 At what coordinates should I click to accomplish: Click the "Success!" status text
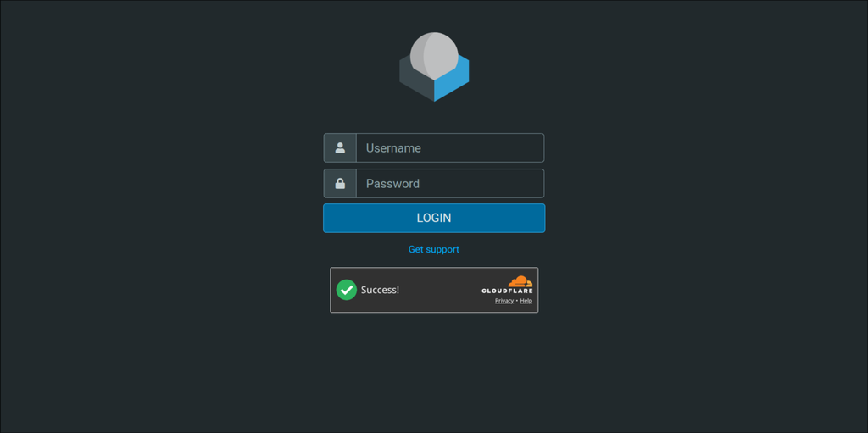(380, 290)
